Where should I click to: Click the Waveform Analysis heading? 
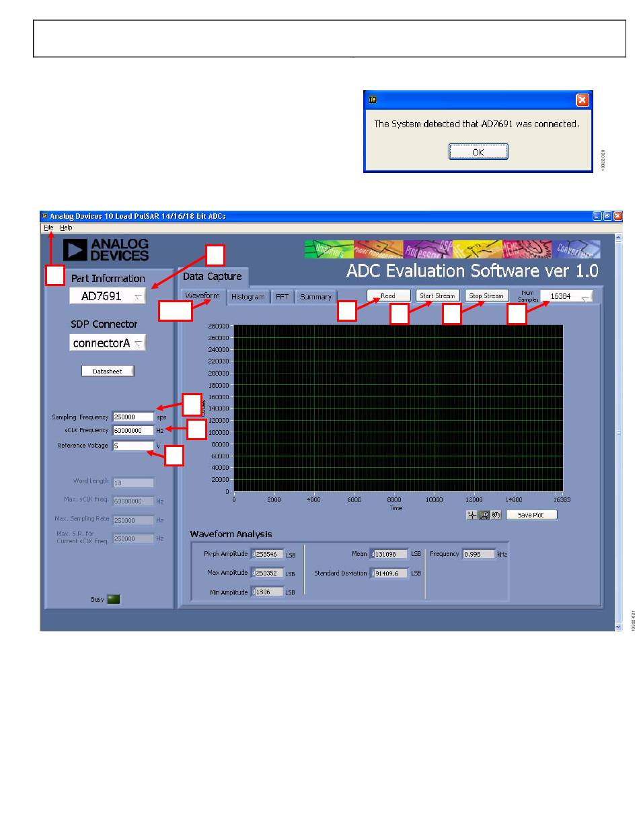point(231,534)
